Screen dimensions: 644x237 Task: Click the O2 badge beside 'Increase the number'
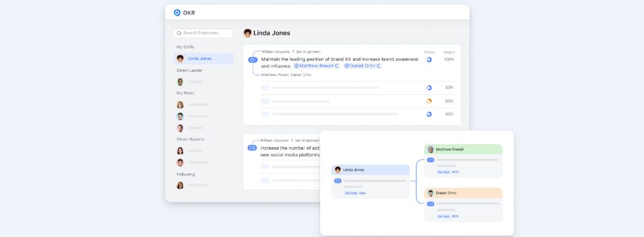252,148
